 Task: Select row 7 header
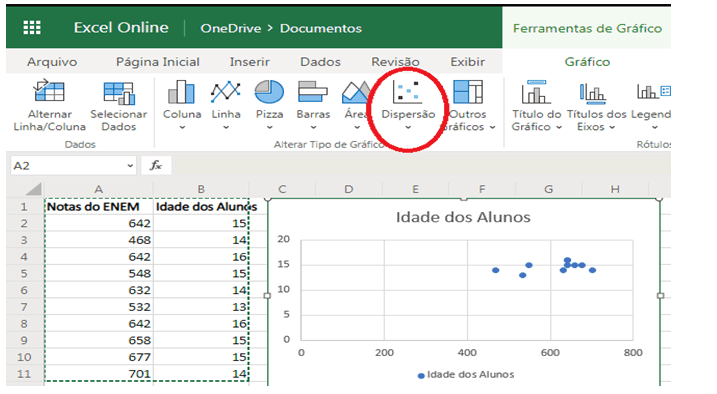24,307
